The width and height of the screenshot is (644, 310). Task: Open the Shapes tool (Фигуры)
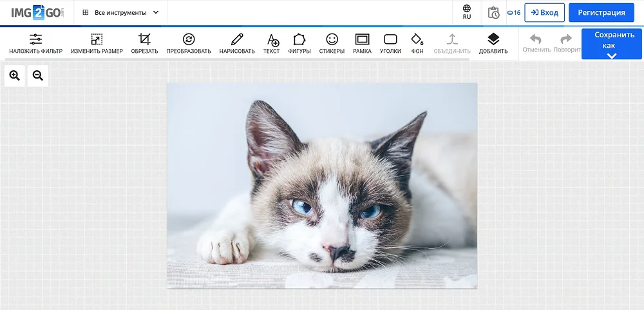tap(299, 43)
